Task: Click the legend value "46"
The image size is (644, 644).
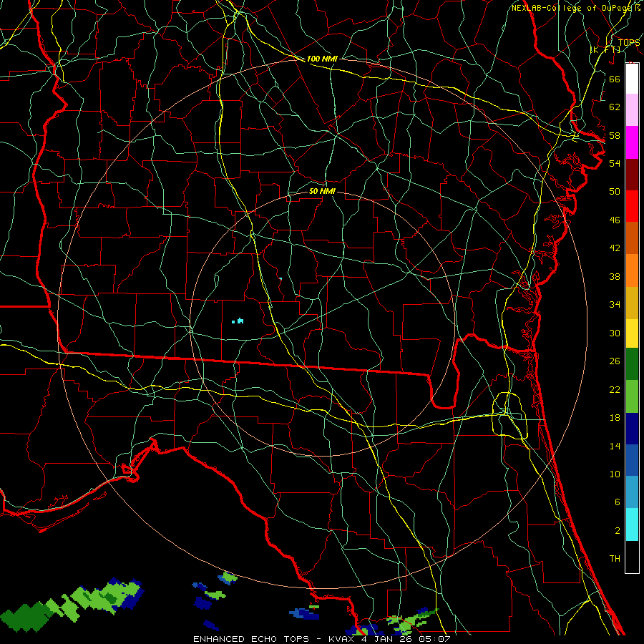Action: tap(615, 220)
